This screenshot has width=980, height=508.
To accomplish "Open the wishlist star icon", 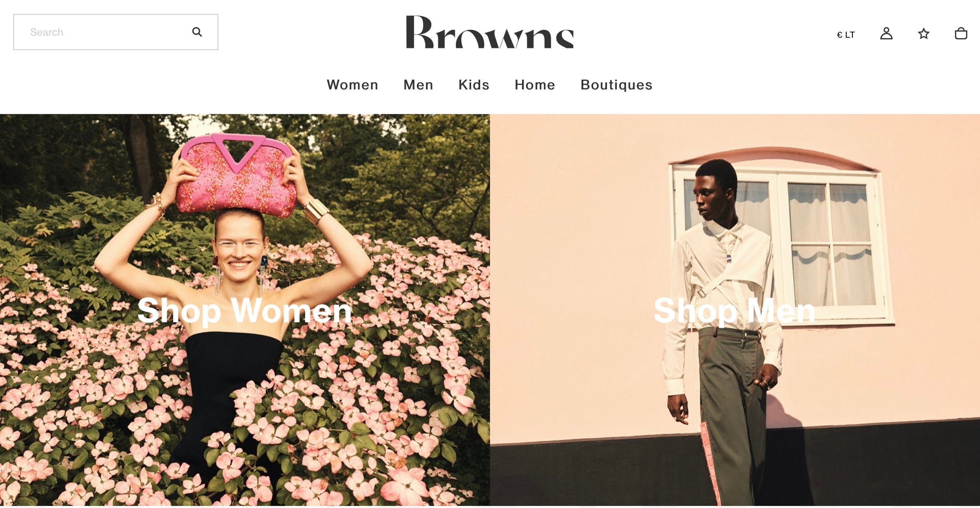I will 924,33.
